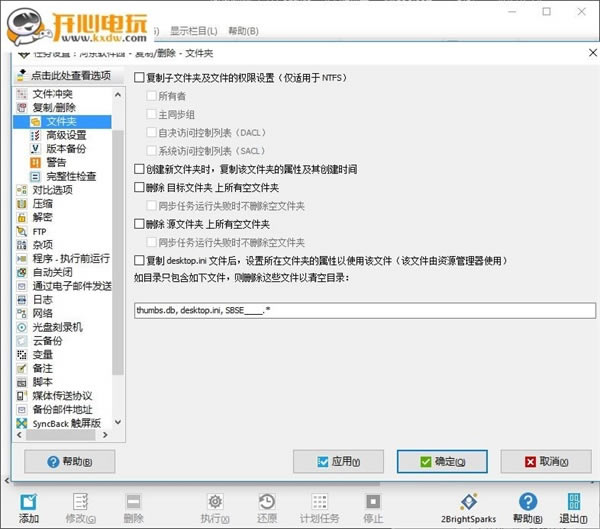The width and height of the screenshot is (600, 529).
Task: Click the 执行 gear toolbar icon
Action: pyautogui.click(x=215, y=502)
